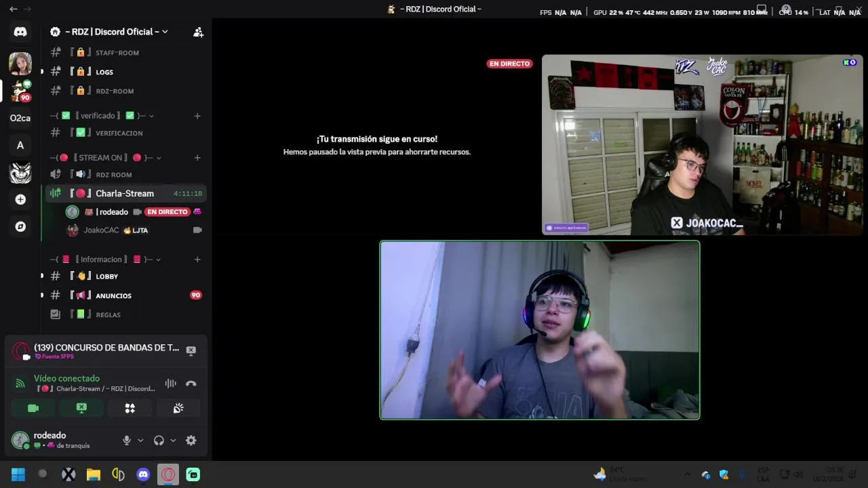Mute the microphone

point(127,441)
